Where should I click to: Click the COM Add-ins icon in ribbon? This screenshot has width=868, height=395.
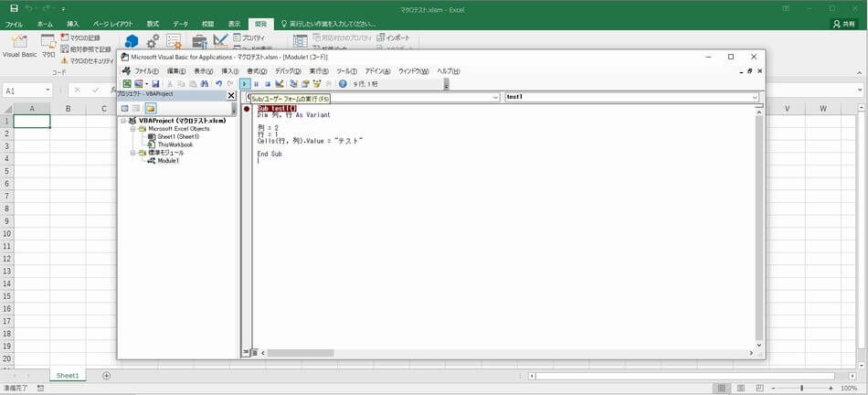point(174,41)
